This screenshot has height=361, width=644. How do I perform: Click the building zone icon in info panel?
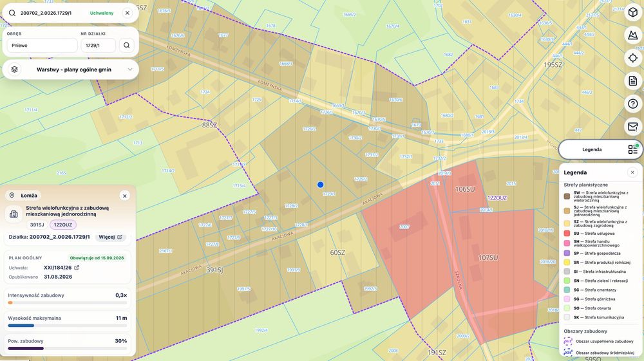pos(14,214)
